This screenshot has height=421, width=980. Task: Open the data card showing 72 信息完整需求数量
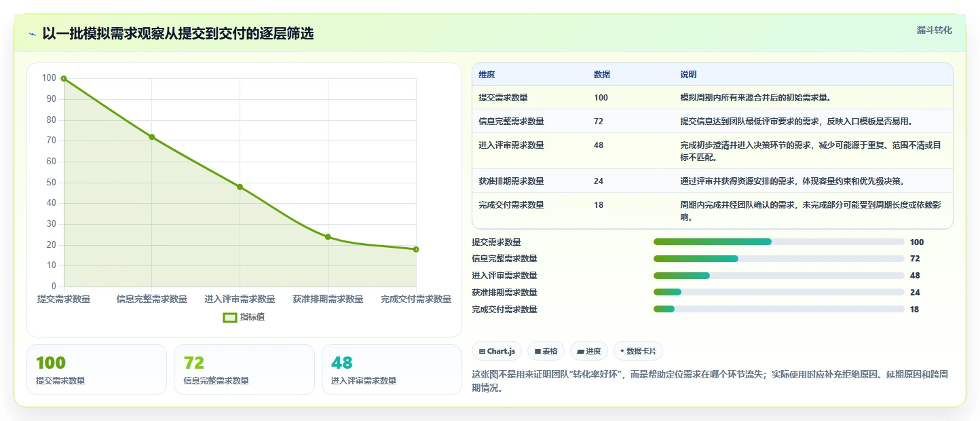(244, 369)
